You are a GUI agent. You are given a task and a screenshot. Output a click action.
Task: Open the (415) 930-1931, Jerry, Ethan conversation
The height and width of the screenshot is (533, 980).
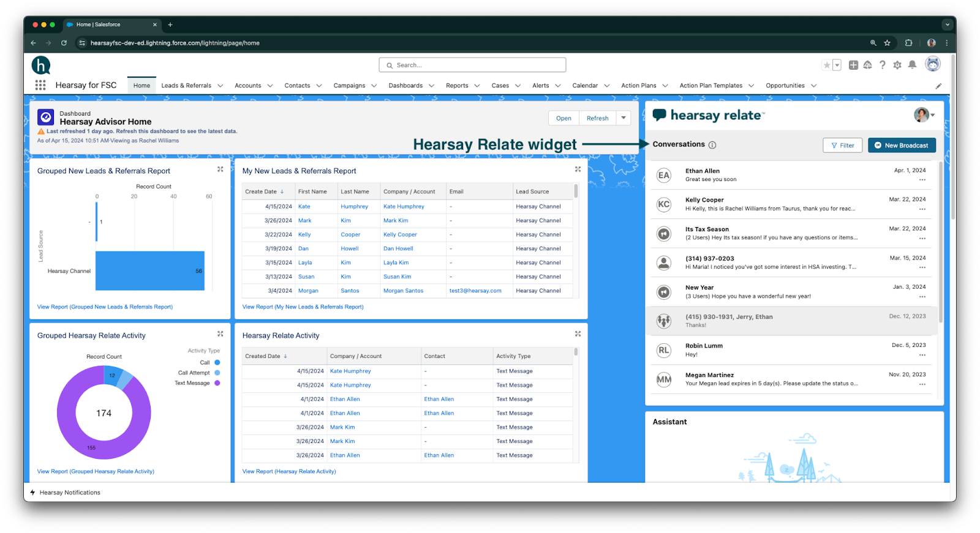coord(791,321)
